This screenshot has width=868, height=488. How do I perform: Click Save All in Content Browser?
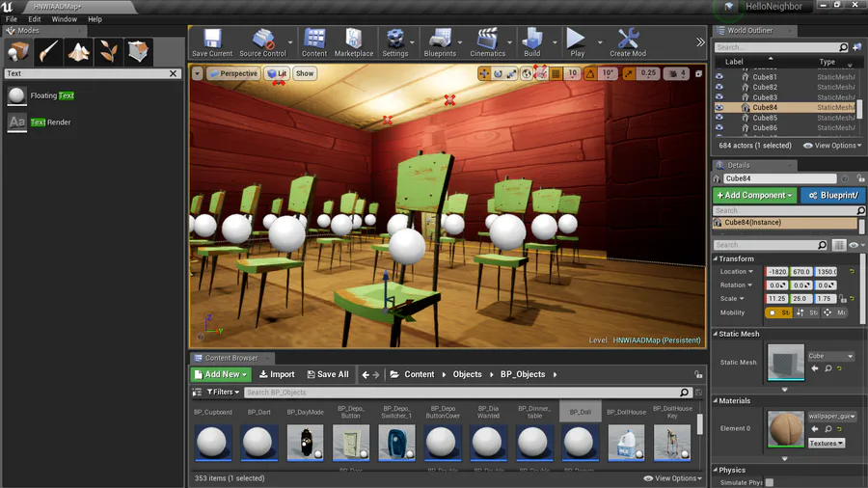(x=328, y=374)
